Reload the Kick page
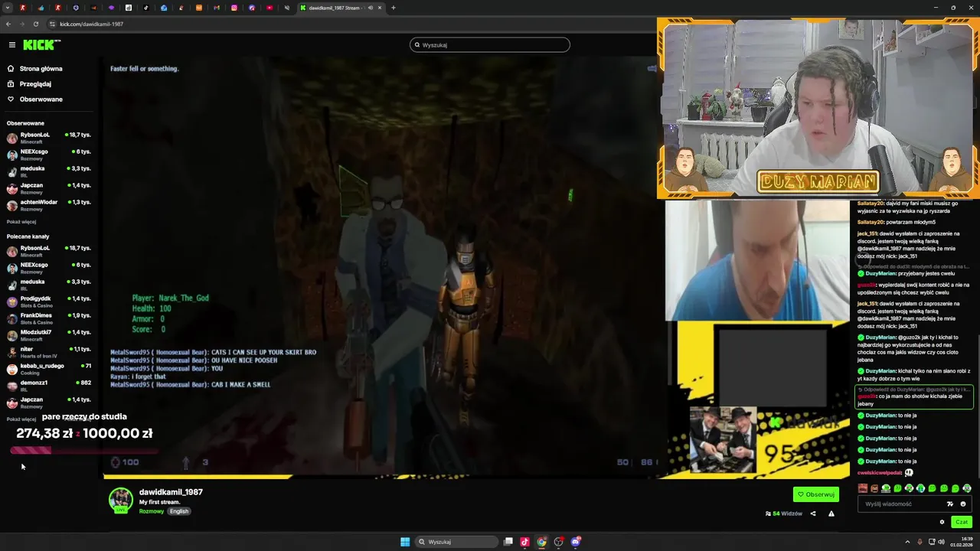Image resolution: width=980 pixels, height=551 pixels. (35, 24)
